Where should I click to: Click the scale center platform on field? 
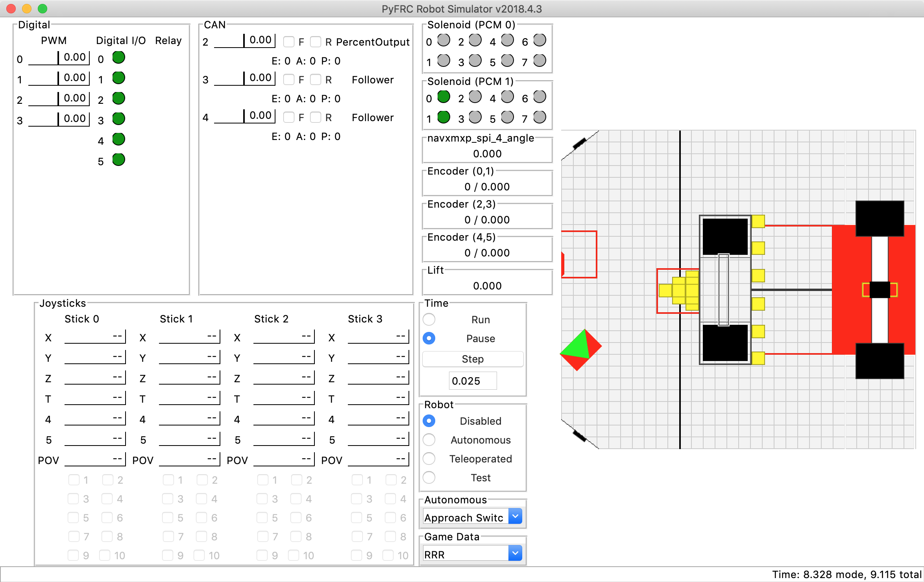[880, 290]
